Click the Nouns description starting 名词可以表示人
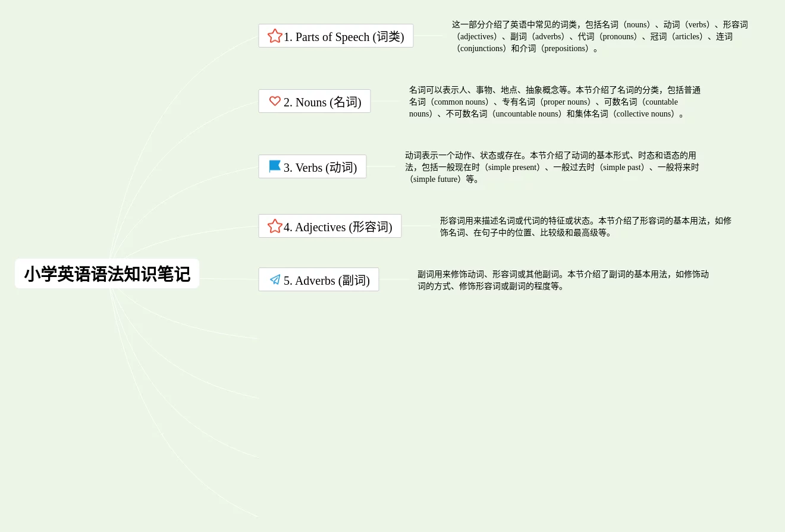The width and height of the screenshot is (785, 532). [x=554, y=102]
